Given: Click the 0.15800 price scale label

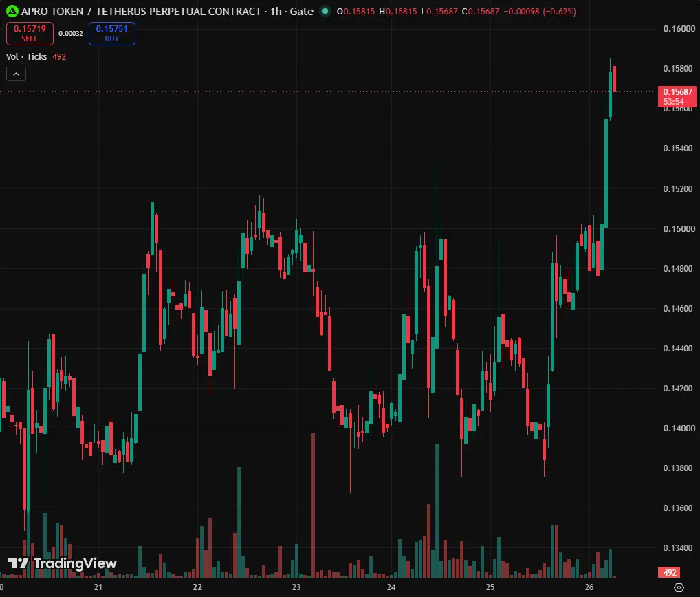Looking at the screenshot, I should (x=679, y=68).
